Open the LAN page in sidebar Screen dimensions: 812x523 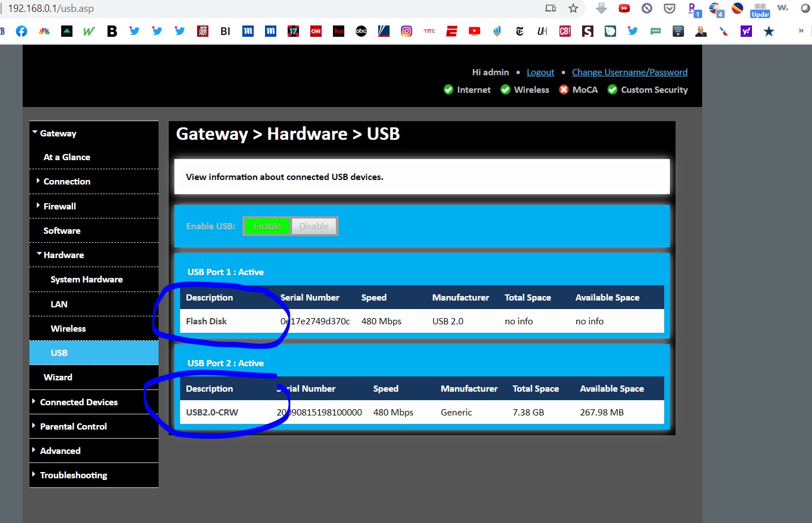coord(59,305)
